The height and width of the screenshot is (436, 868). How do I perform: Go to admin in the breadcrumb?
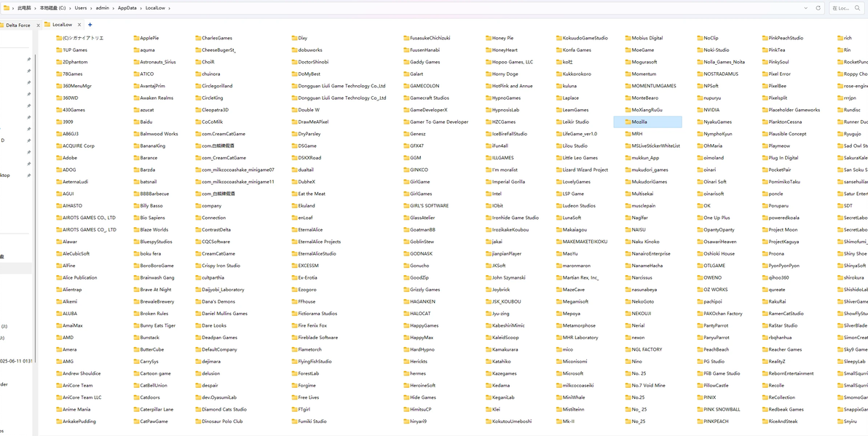(103, 8)
